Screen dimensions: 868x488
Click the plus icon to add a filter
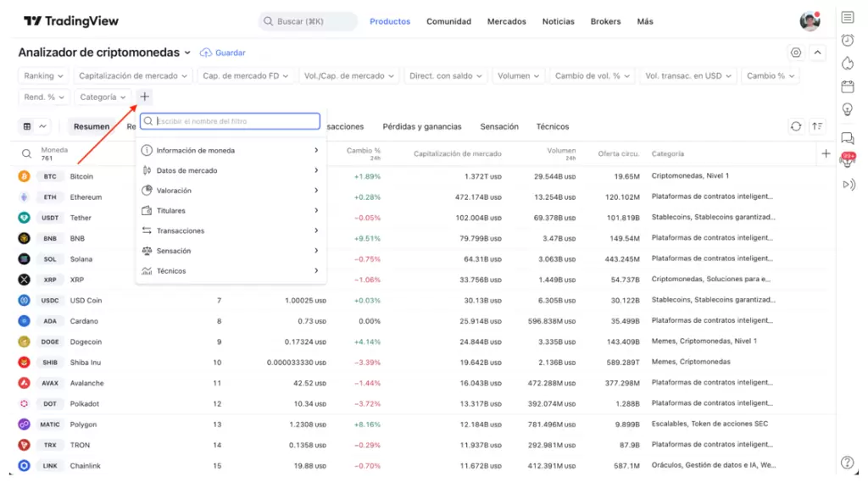(x=144, y=97)
